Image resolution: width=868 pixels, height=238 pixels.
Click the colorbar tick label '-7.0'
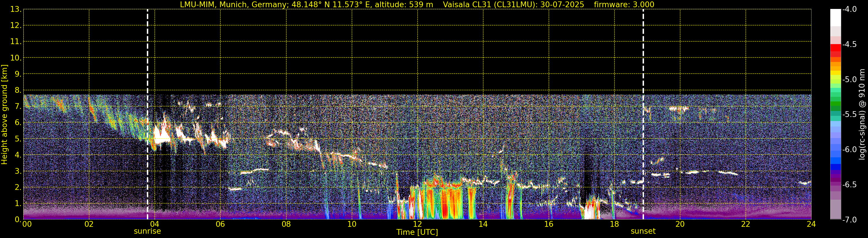pyautogui.click(x=849, y=220)
